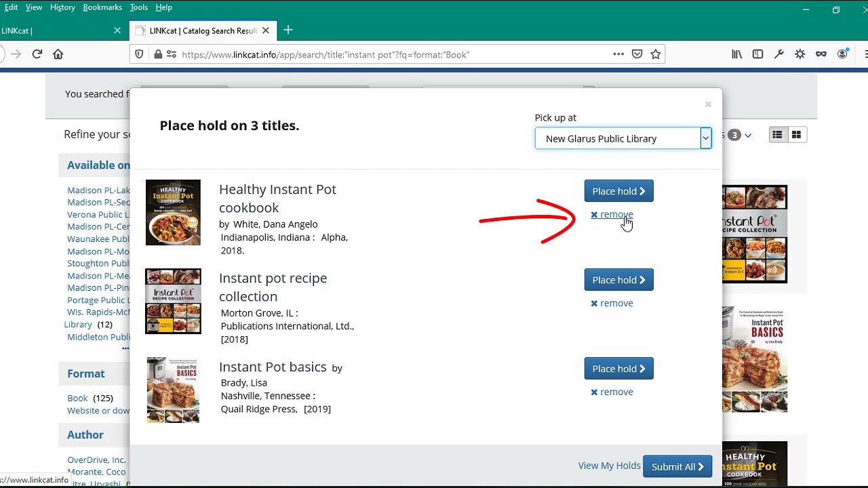Open site permissions icon in address bar
The height and width of the screenshot is (488, 868).
click(172, 54)
